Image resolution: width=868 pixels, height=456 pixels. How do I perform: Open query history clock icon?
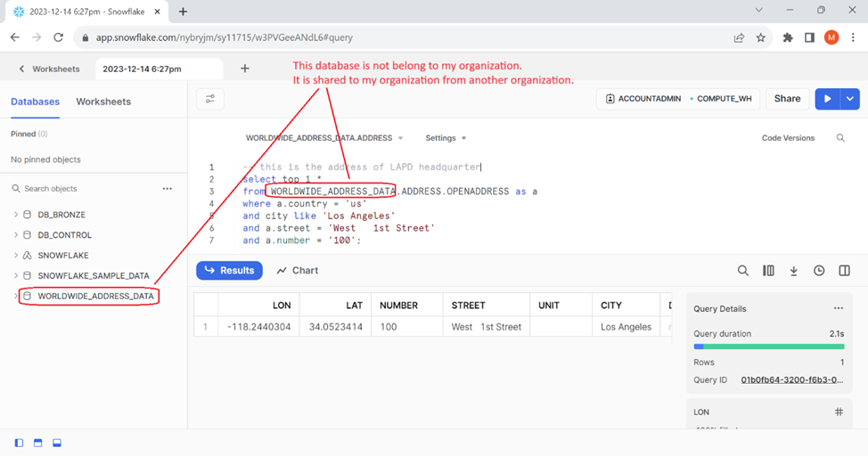pyautogui.click(x=819, y=271)
